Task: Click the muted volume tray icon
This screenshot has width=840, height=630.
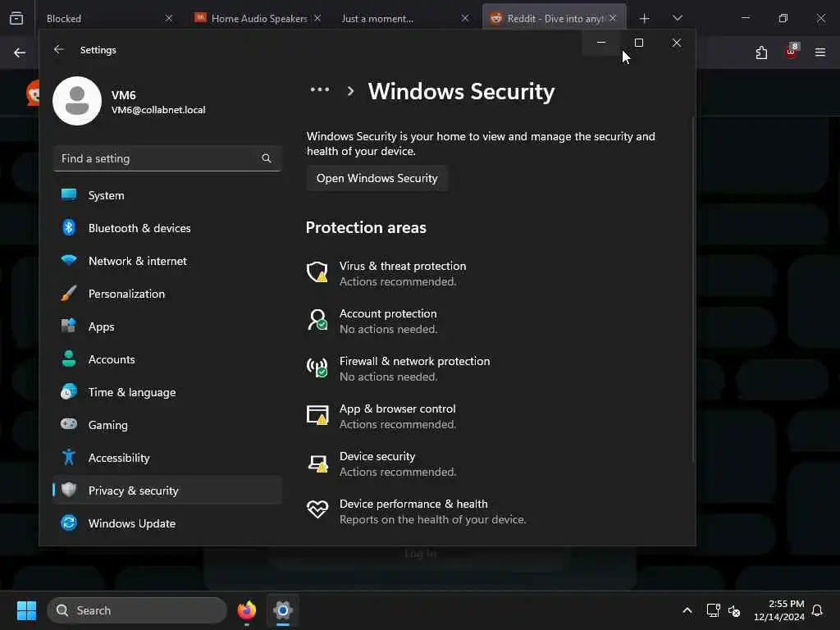Action: click(x=734, y=610)
